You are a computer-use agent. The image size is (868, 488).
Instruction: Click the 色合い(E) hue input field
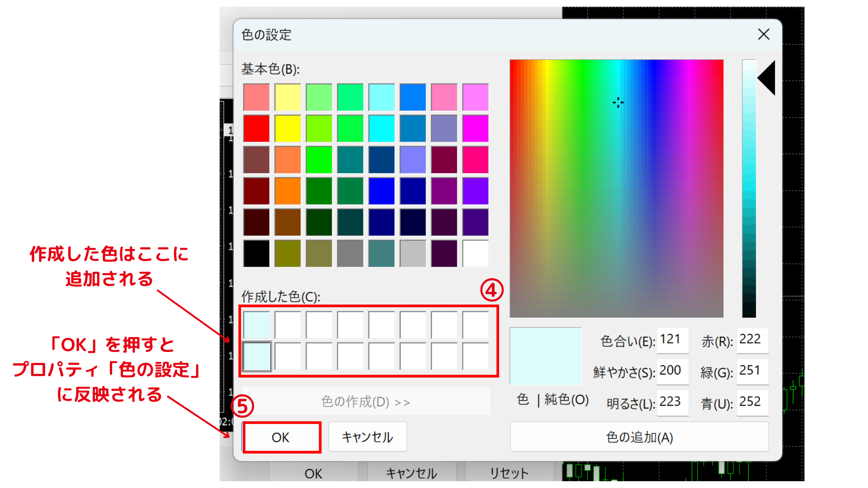point(672,340)
